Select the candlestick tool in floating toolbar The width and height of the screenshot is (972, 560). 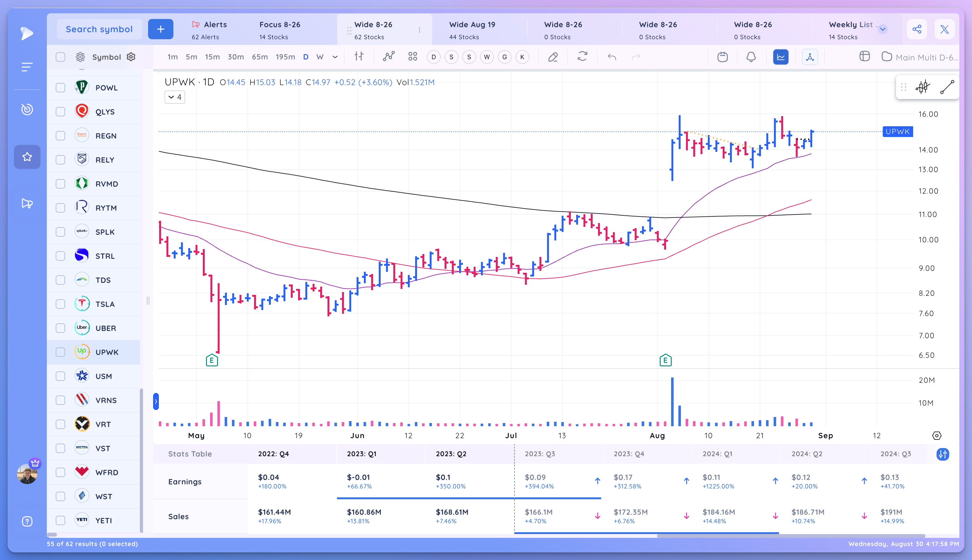[x=922, y=87]
